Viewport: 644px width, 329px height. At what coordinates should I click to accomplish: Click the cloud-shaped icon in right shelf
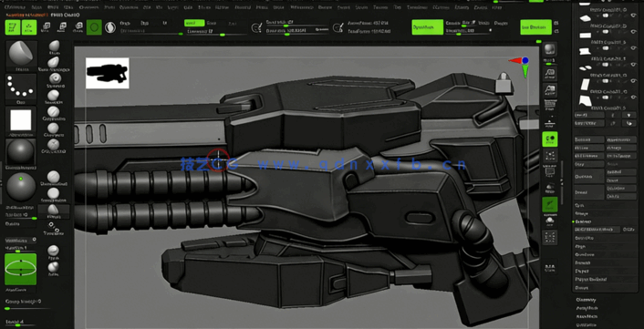click(x=549, y=221)
